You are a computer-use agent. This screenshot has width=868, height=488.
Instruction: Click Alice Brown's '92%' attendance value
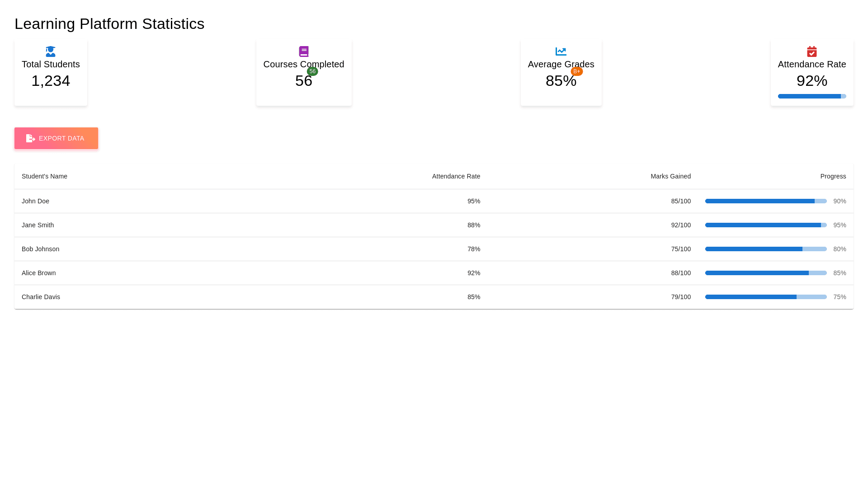[x=474, y=273]
